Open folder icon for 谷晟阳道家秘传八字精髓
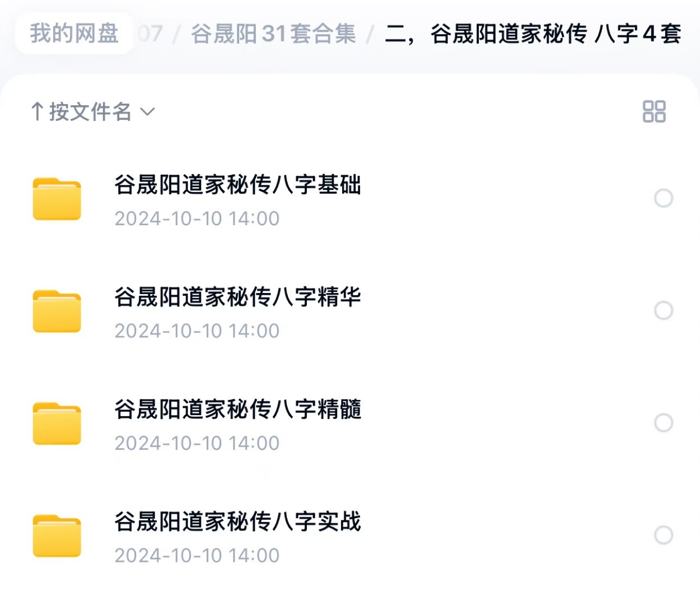700x605 pixels. (x=57, y=424)
